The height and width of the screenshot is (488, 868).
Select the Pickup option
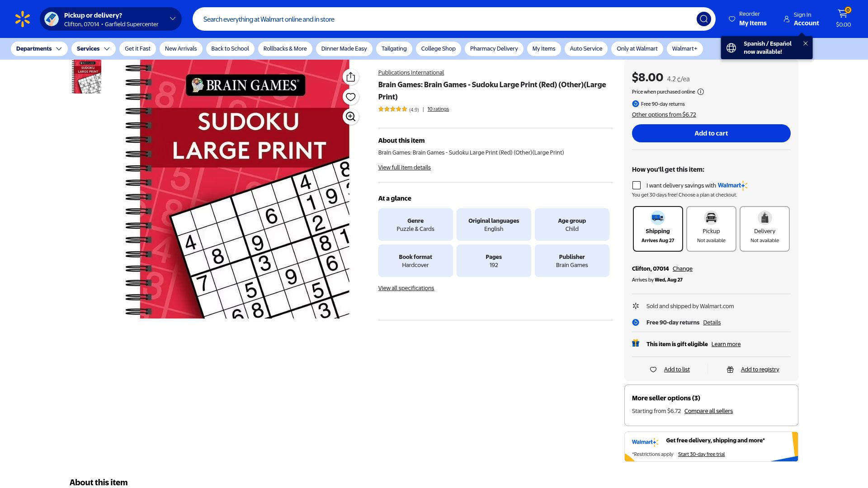point(711,229)
